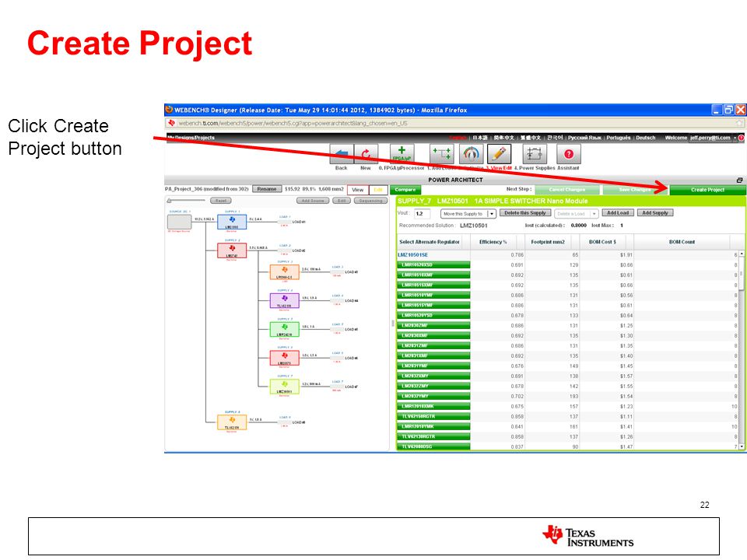Screen dimensions: 747x560
Task: Select the View/Edit pencil icon
Action: tap(500, 154)
